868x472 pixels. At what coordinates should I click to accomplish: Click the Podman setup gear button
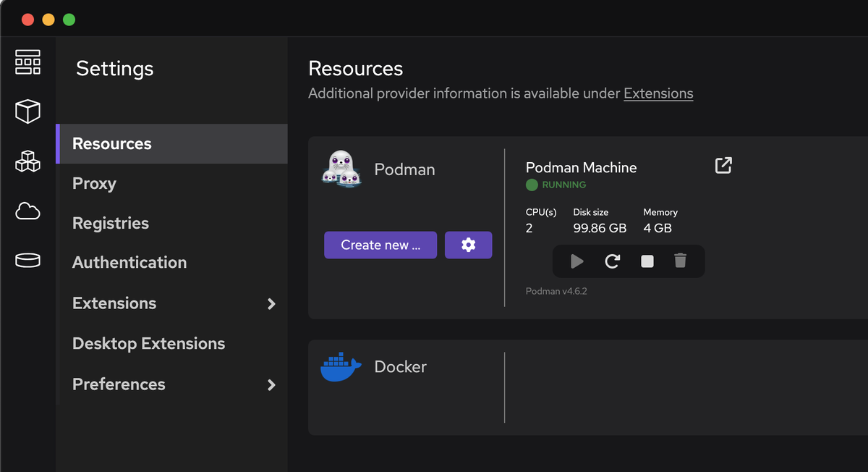[468, 245]
